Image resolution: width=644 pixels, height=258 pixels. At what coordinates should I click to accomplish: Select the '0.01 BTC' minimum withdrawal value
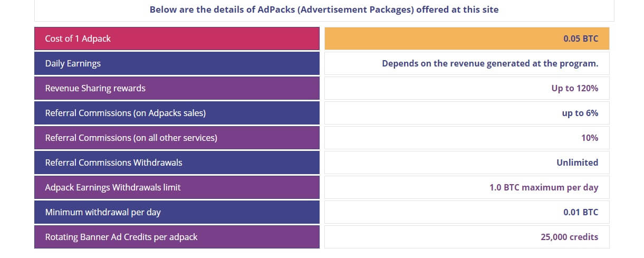pos(581,212)
